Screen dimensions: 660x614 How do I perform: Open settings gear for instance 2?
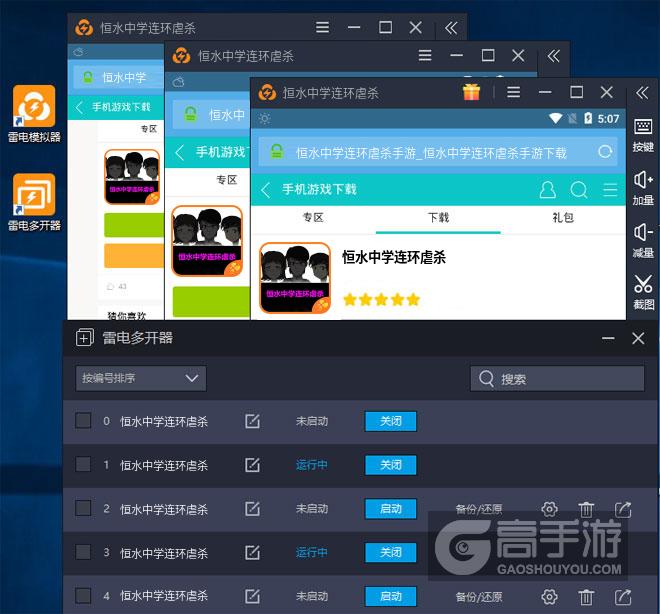click(x=549, y=509)
